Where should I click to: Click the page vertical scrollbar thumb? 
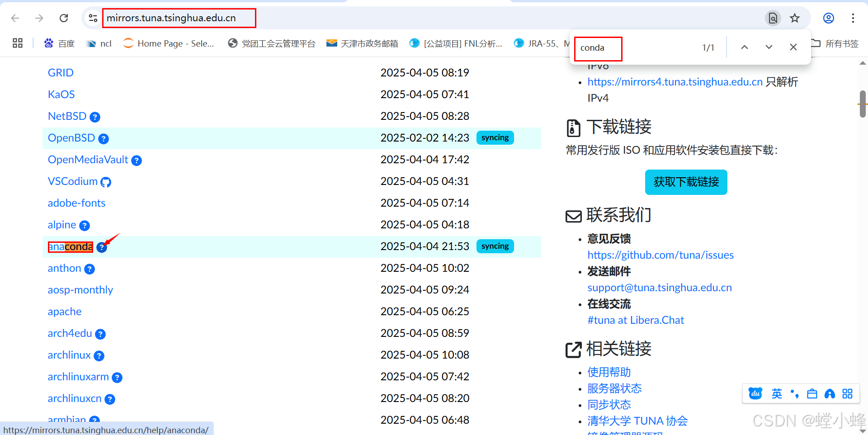tap(863, 104)
